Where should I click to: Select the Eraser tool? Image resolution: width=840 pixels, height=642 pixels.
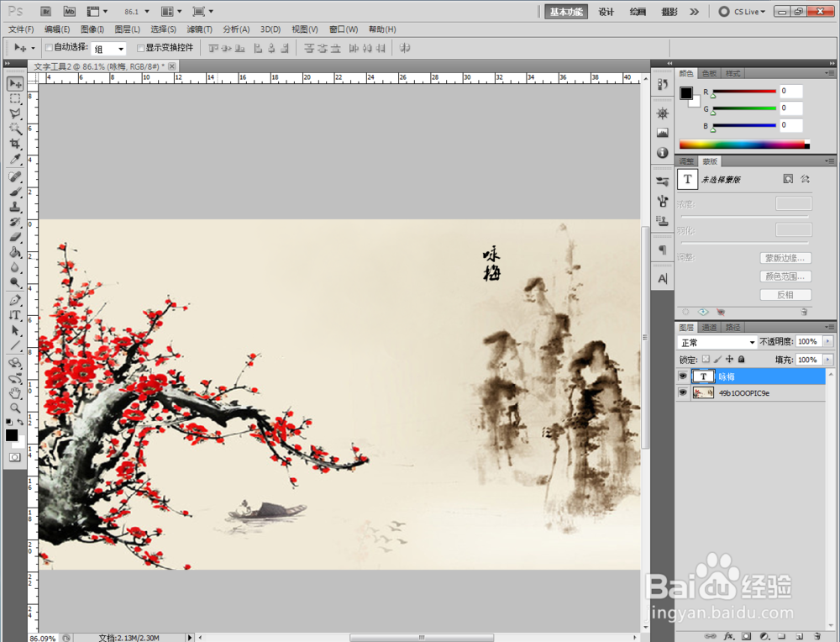pos(15,237)
